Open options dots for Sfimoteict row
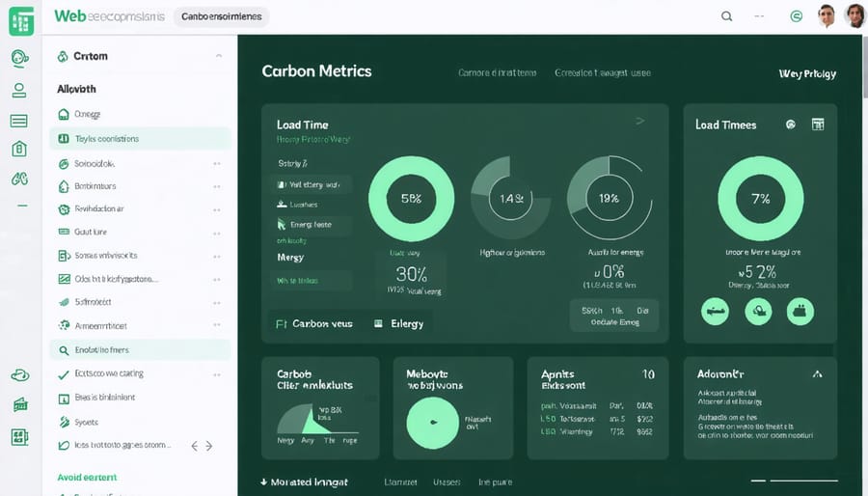Screen dimensions: 868x496 [217, 303]
